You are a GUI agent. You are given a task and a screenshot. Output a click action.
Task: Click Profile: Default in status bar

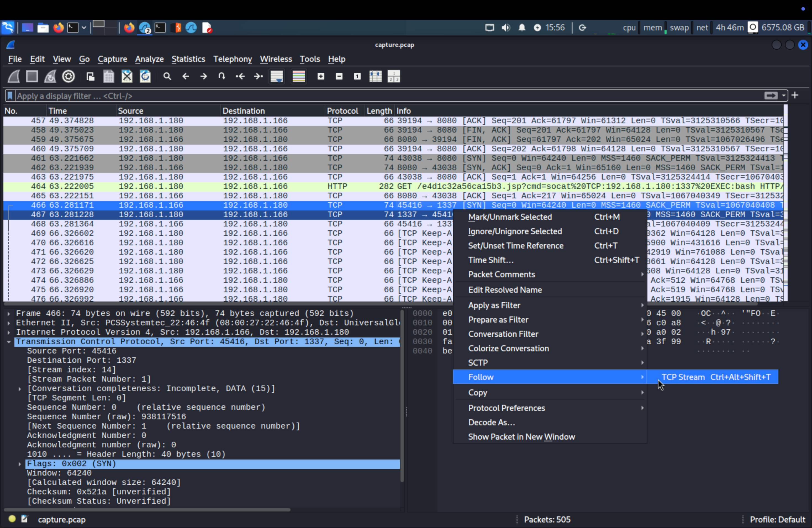(x=777, y=519)
